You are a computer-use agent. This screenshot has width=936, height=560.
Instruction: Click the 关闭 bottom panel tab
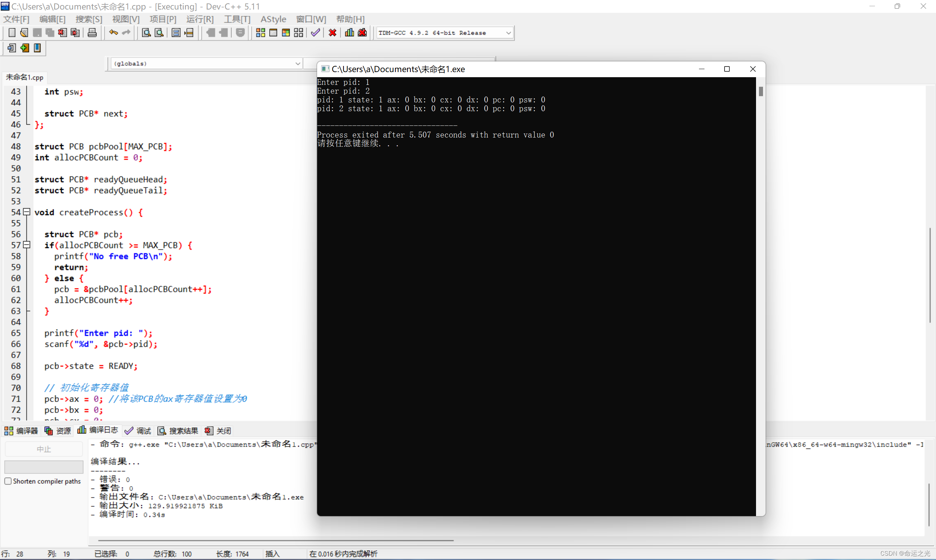click(x=218, y=431)
